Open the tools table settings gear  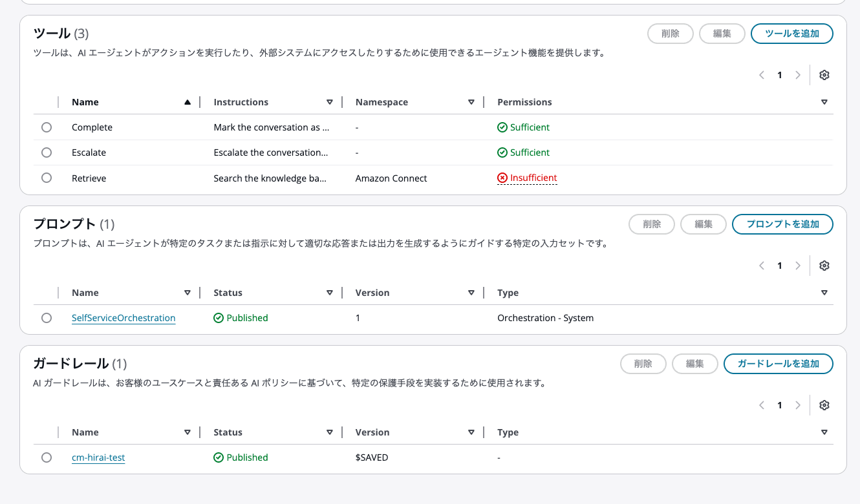[824, 74]
